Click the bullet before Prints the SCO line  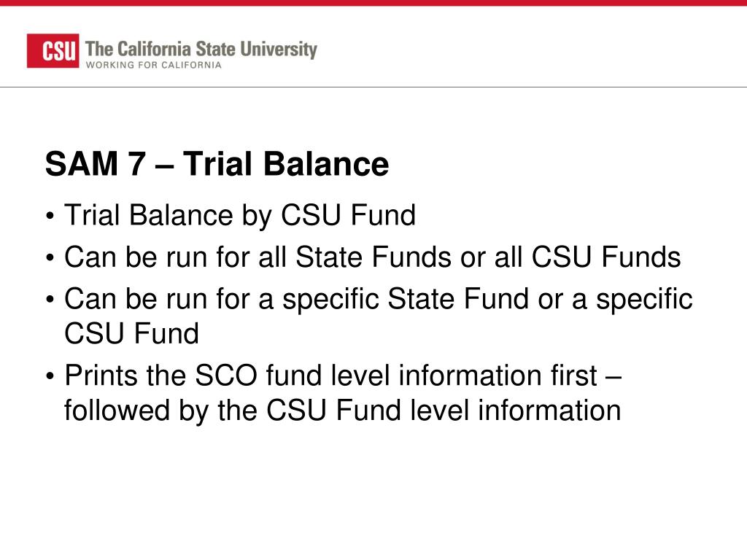click(x=50, y=377)
